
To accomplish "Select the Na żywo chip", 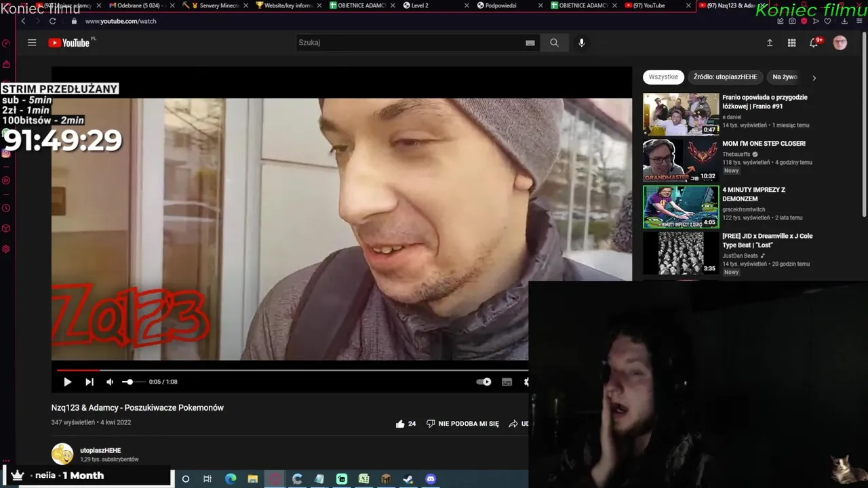I will [x=785, y=77].
